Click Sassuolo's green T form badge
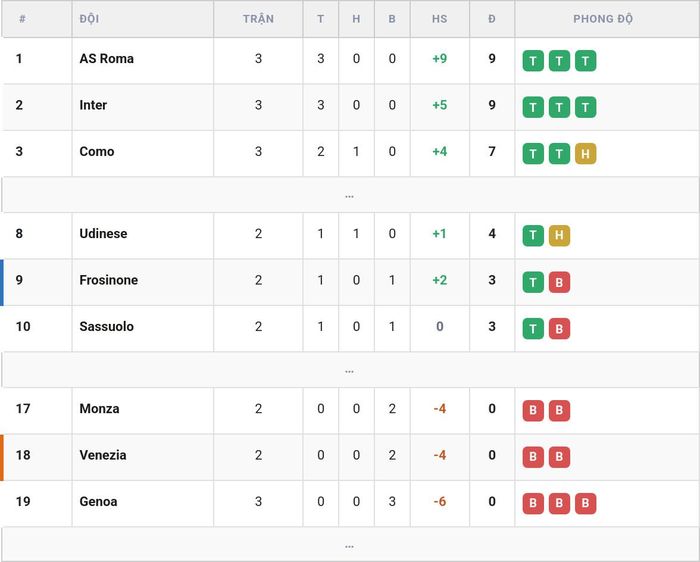This screenshot has height=562, width=700. pos(533,329)
